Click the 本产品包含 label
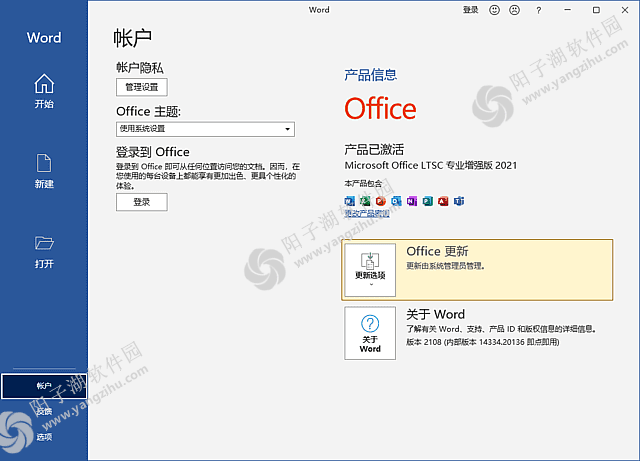640x461 pixels. (363, 183)
